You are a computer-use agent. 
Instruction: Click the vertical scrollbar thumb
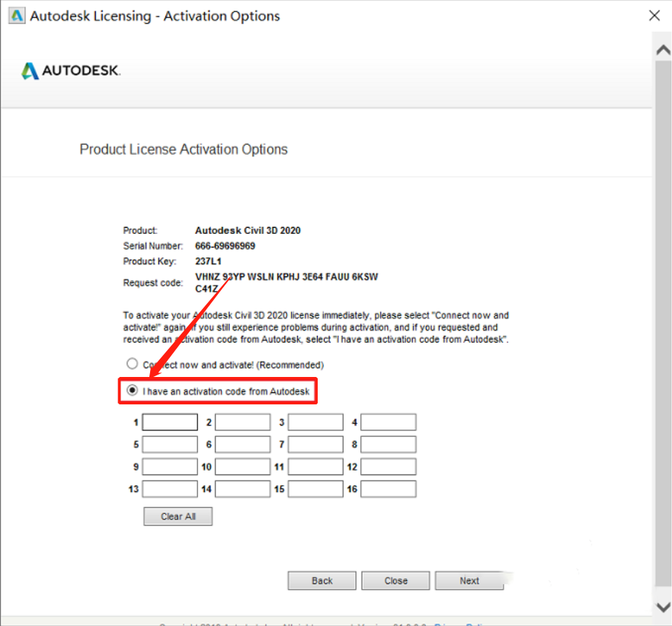click(x=663, y=320)
